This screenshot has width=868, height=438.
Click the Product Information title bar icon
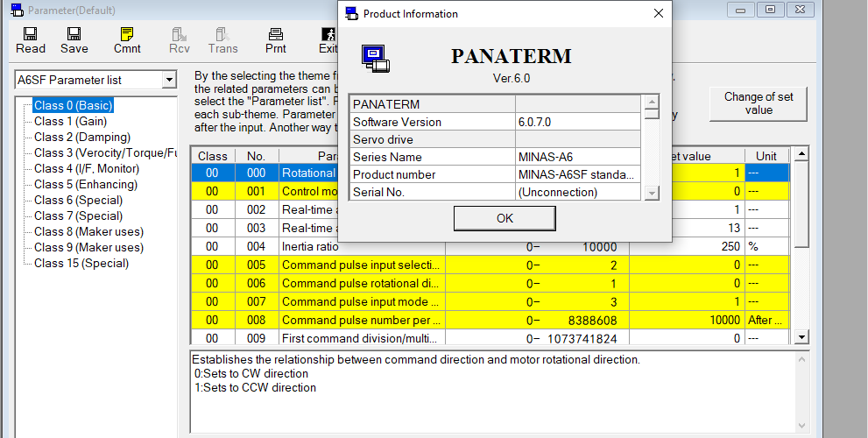coord(351,13)
